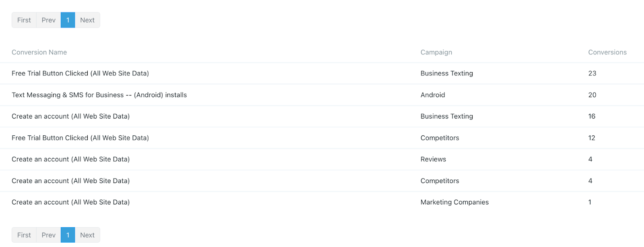Select the Text Messaging & SMS for Business row
This screenshot has height=247, width=644.
[x=99, y=95]
